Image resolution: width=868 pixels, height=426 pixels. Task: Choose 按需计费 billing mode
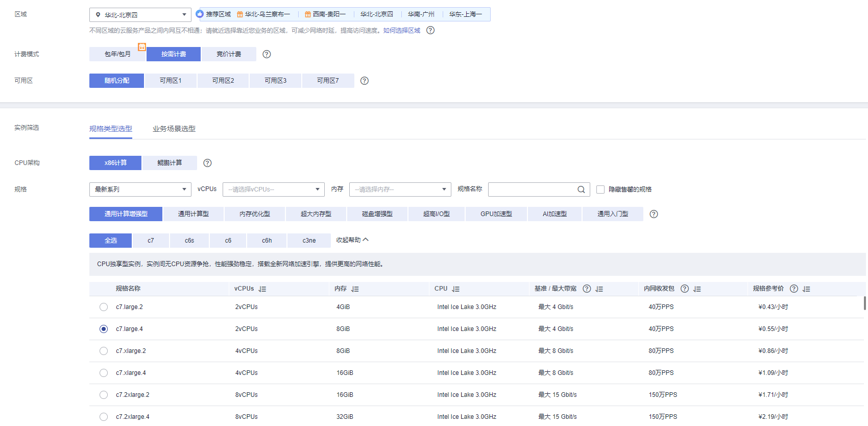[x=174, y=54]
